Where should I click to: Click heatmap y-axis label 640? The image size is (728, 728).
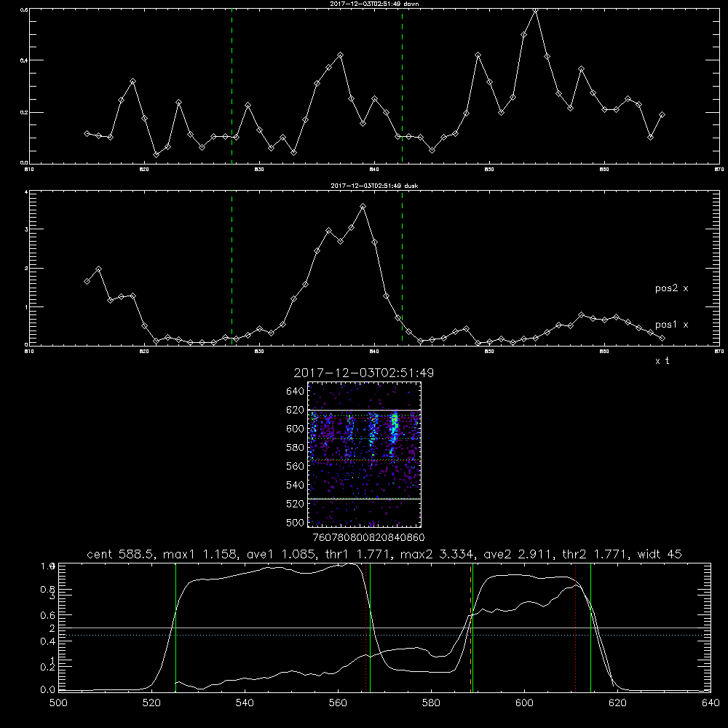(x=296, y=392)
